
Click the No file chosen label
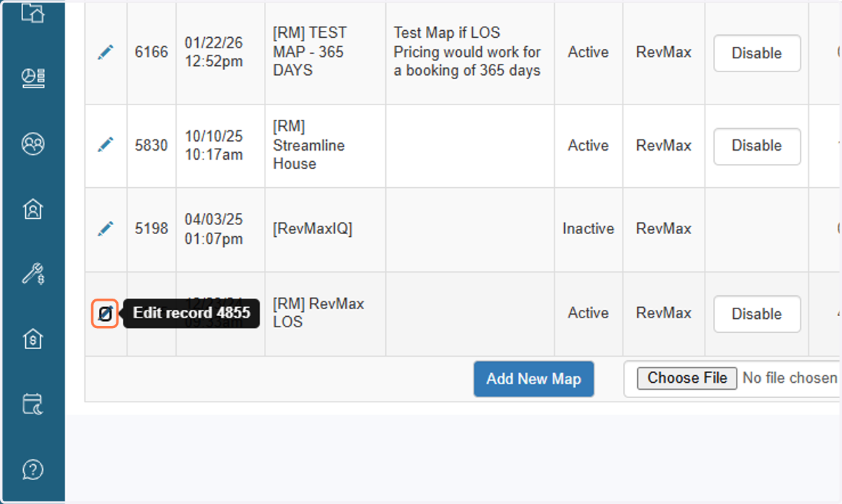[x=790, y=378]
